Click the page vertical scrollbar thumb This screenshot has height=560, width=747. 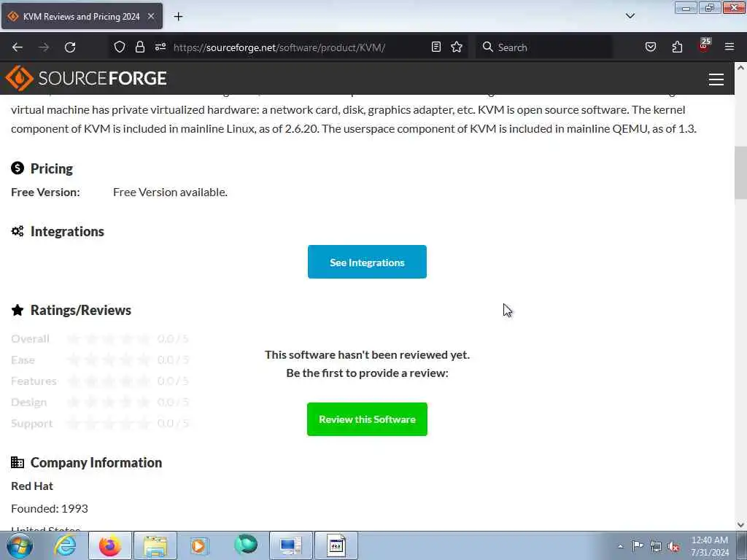740,173
